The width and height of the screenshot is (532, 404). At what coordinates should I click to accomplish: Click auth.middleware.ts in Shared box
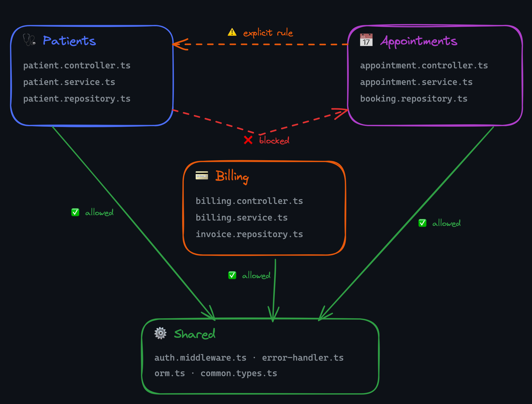[x=200, y=358]
